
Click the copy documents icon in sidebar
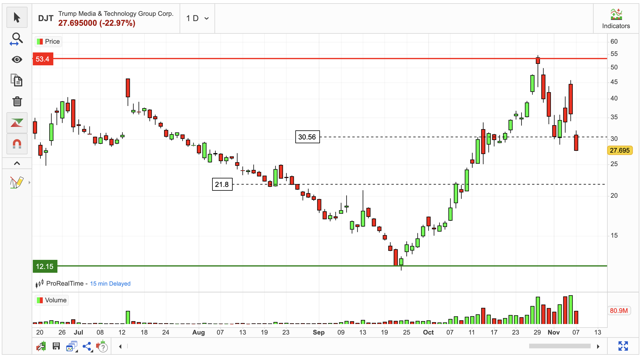(17, 80)
